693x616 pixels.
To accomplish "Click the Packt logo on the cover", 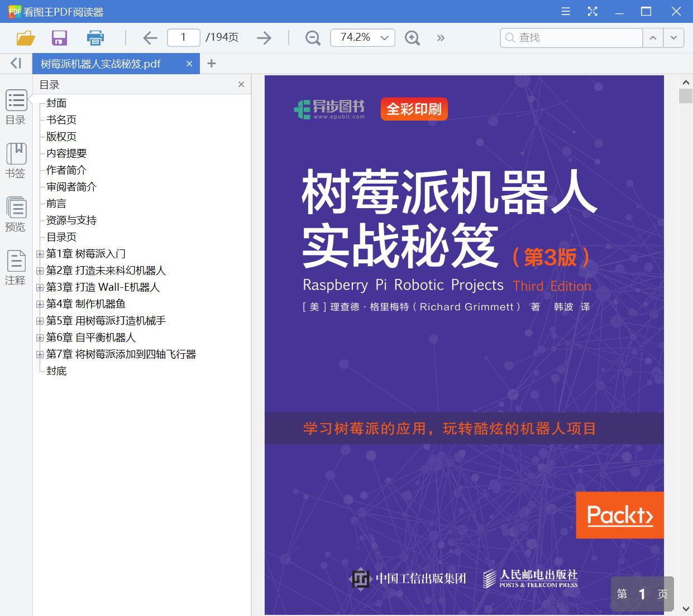I will pyautogui.click(x=620, y=515).
